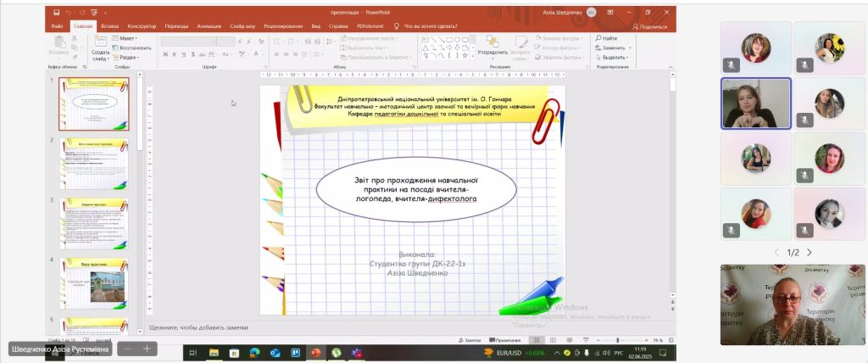Viewport: 868px width, 363px height.
Task: Click the zoom slider in status bar
Action: point(618,340)
